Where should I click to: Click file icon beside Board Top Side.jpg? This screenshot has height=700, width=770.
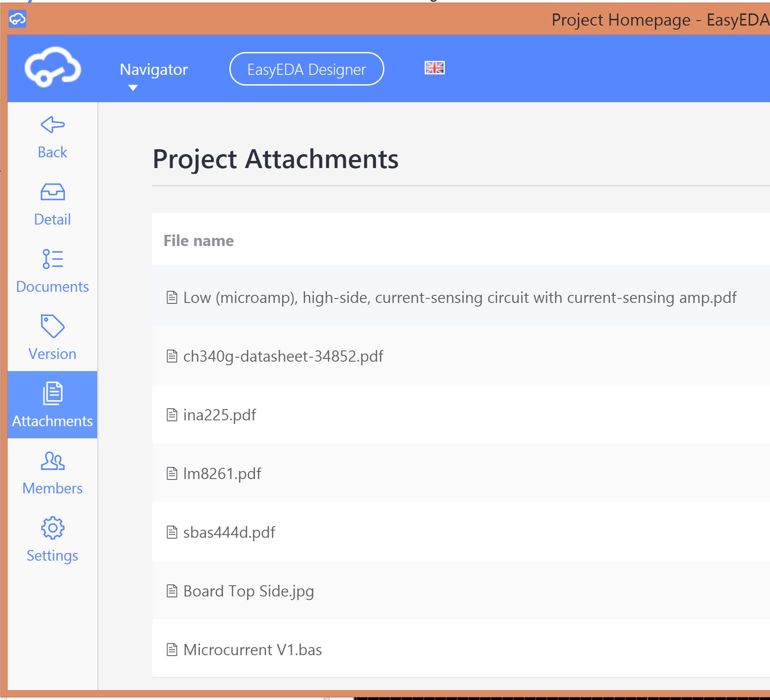(172, 591)
